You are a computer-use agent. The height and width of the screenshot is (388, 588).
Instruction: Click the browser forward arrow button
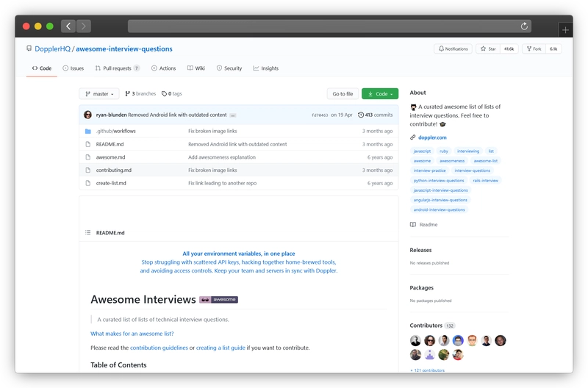coord(84,26)
